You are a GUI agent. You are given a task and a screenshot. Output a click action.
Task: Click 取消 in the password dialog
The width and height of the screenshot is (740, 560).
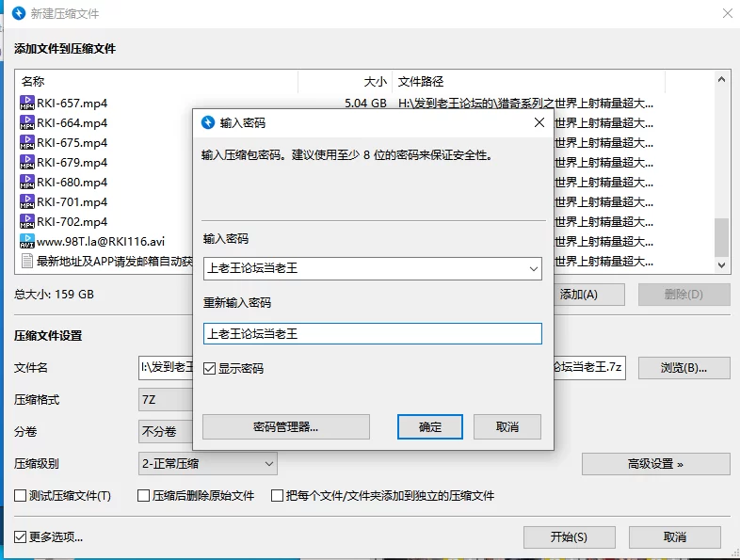(507, 427)
